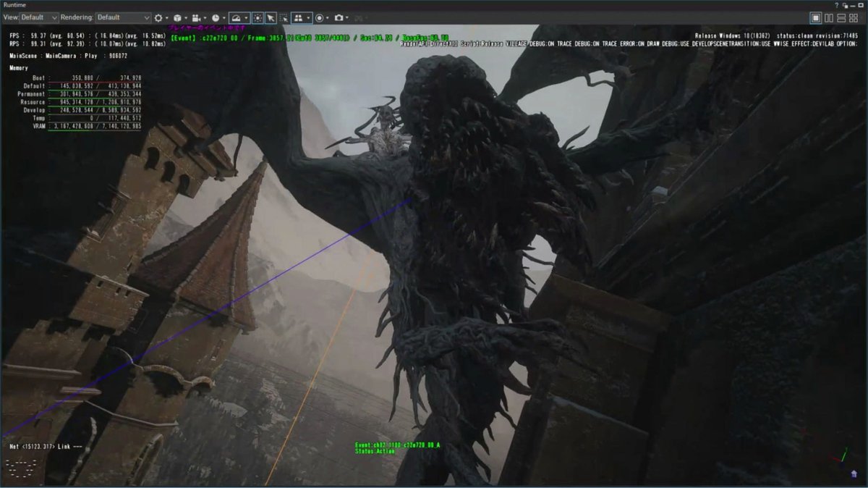Click the video camera icon

click(195, 17)
